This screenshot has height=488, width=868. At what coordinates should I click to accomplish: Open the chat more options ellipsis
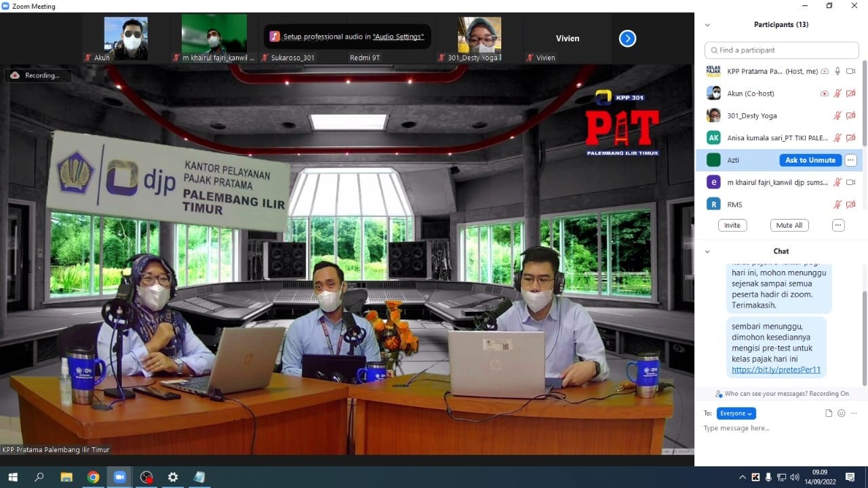point(854,413)
